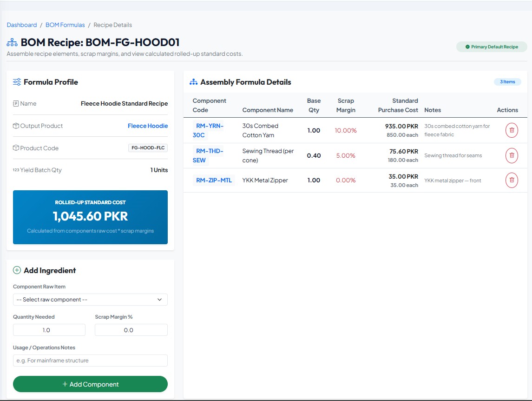
Task: Focus the Quantity Needed field
Action: pos(49,330)
